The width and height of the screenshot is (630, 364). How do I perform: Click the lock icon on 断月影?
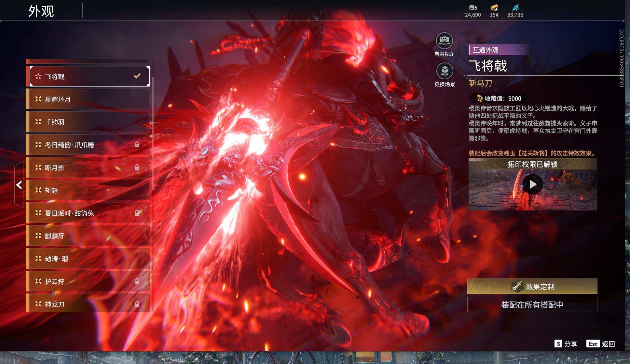click(137, 168)
